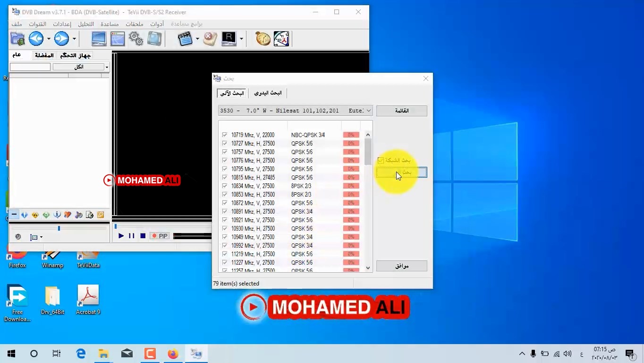Open the ملف menu
The image size is (644, 363).
(17, 24)
